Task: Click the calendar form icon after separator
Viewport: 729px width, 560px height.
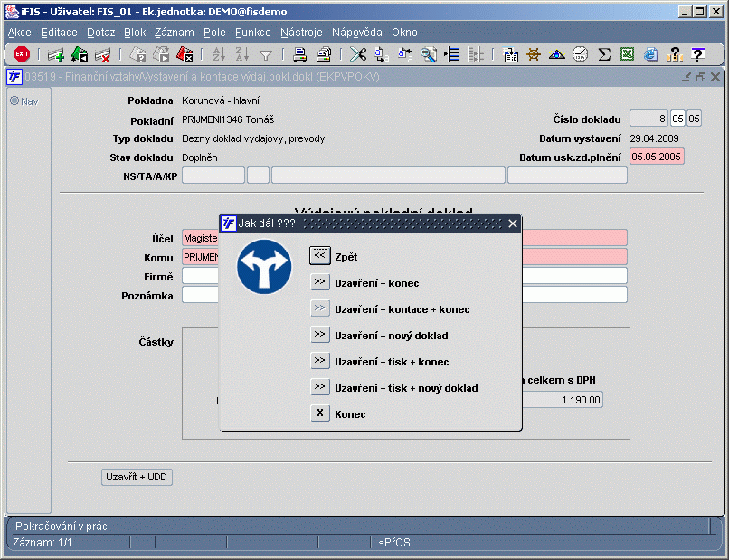Action: click(511, 55)
